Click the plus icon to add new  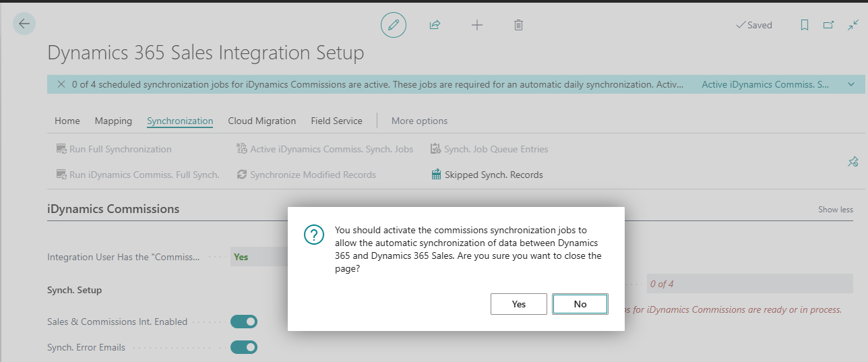point(476,25)
